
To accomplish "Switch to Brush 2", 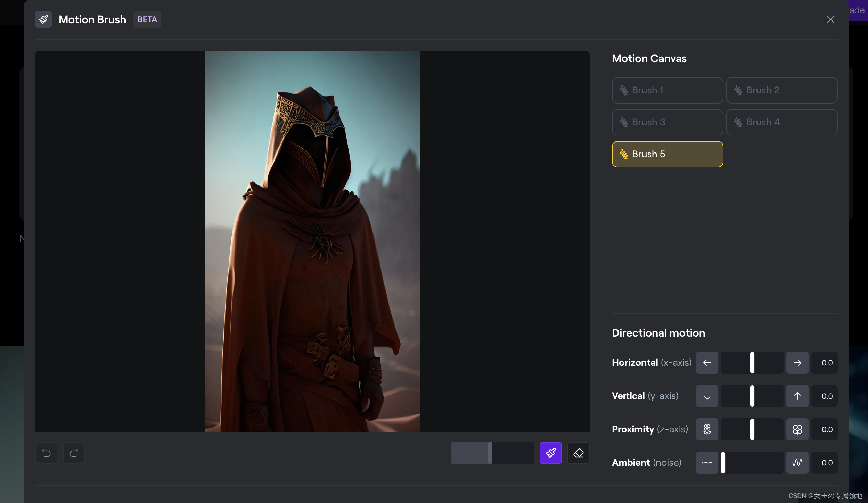I will click(x=781, y=90).
